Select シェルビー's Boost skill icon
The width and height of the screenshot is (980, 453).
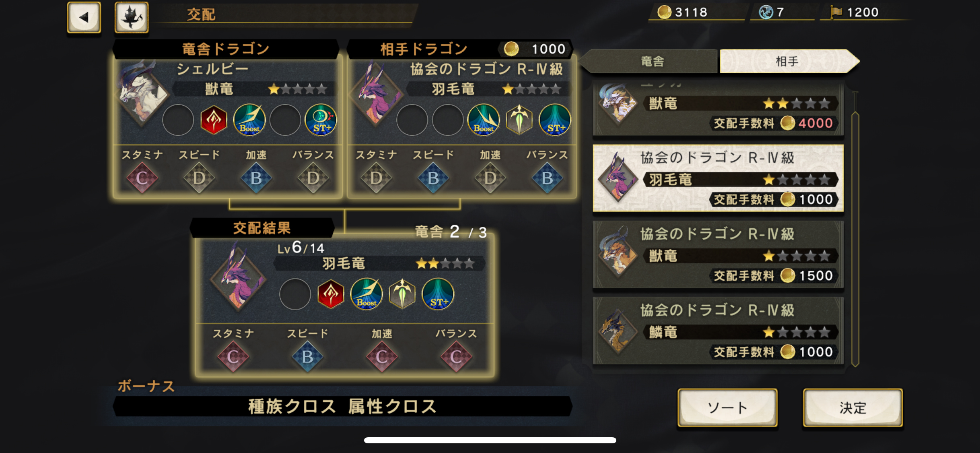249,120
